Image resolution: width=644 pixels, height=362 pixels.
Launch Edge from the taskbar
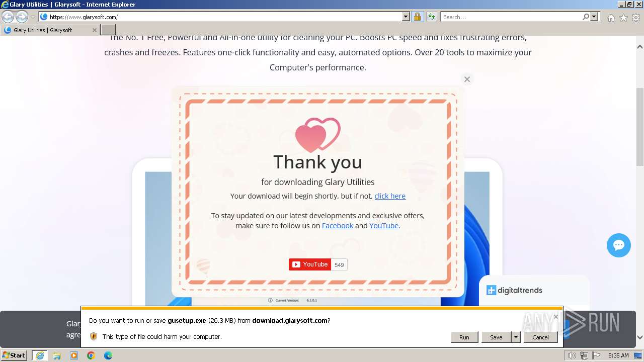pos(108,355)
